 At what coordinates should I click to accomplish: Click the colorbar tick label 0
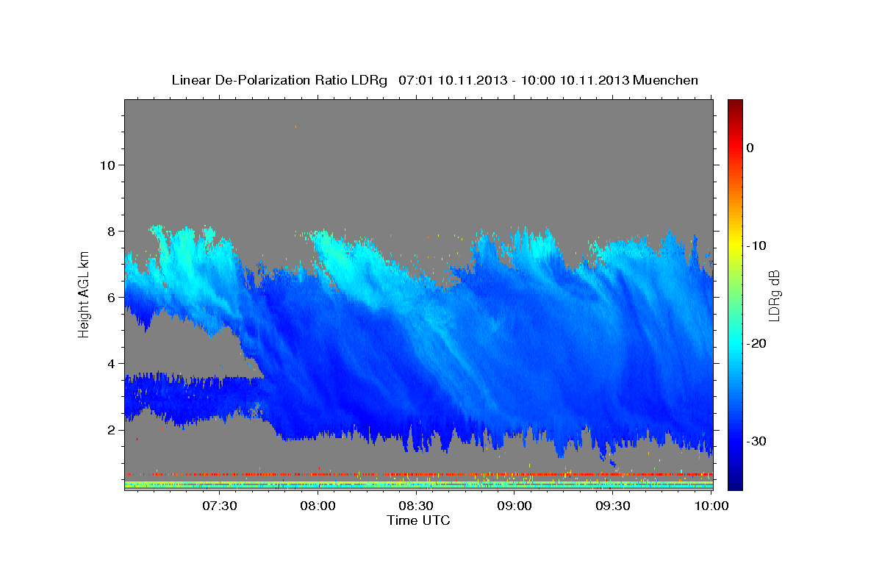[750, 148]
